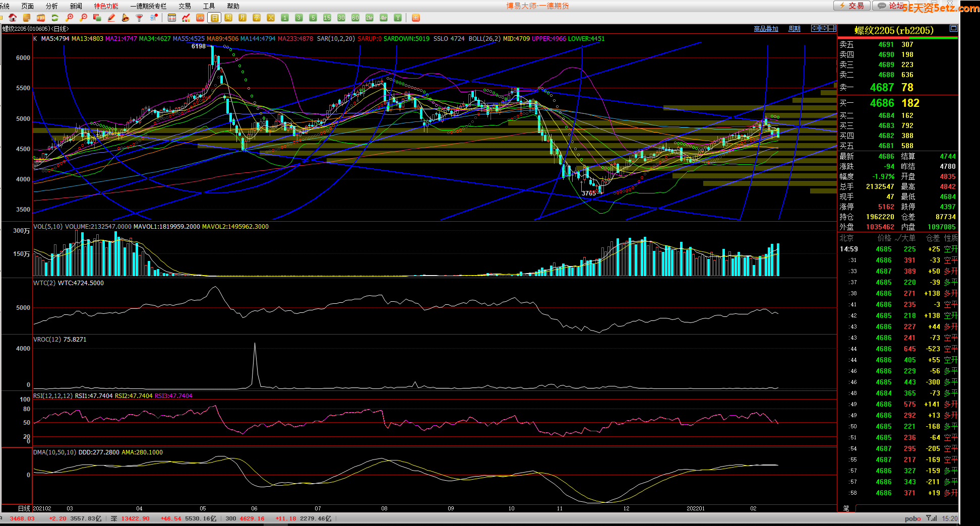Toggle the 15-minute period button
980x526 pixels.
327,18
